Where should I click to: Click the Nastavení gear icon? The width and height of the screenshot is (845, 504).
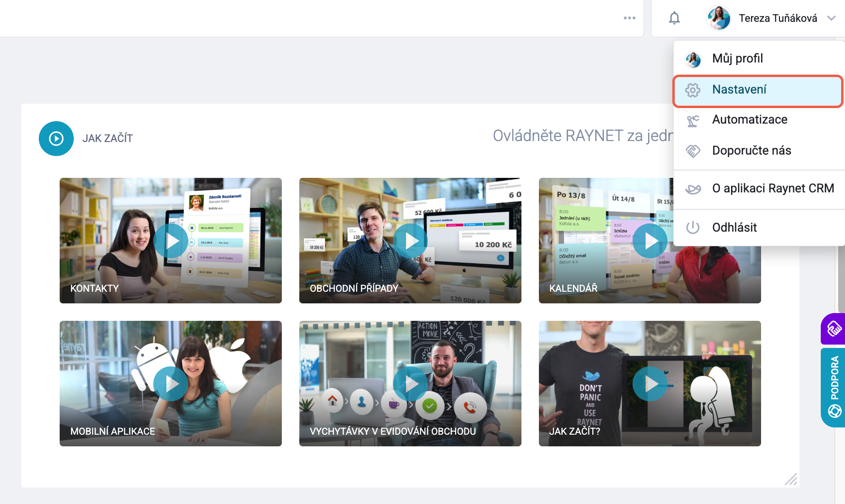[693, 90]
